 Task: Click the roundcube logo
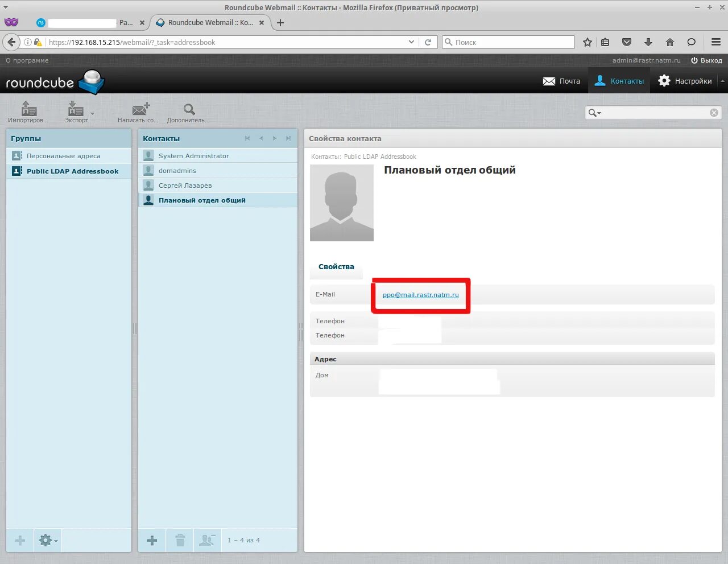pyautogui.click(x=55, y=82)
